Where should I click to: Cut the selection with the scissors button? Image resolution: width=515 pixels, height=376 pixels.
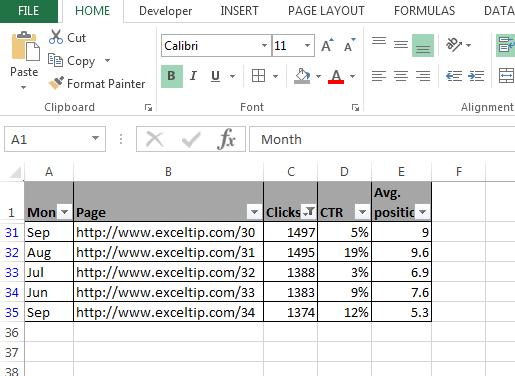click(x=68, y=38)
